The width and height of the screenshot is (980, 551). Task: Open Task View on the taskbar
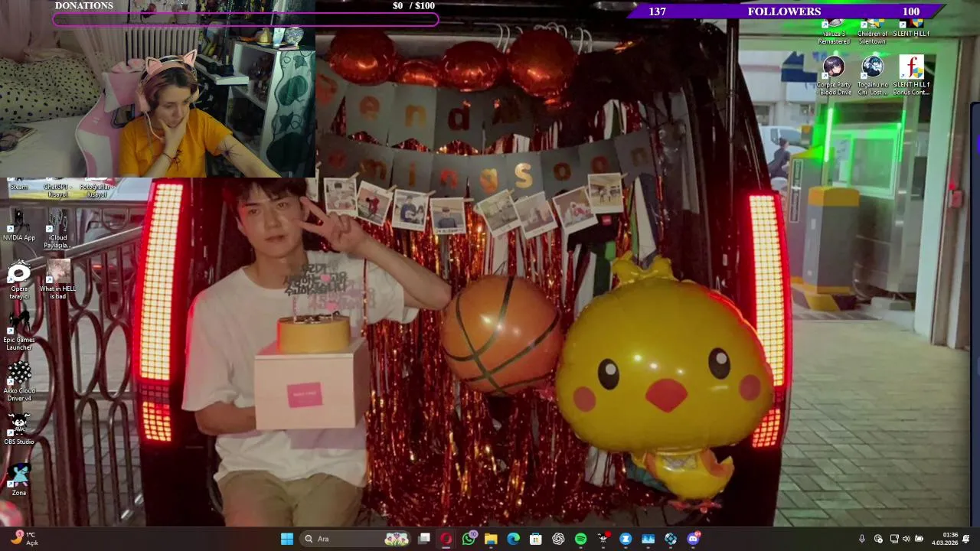(x=424, y=539)
